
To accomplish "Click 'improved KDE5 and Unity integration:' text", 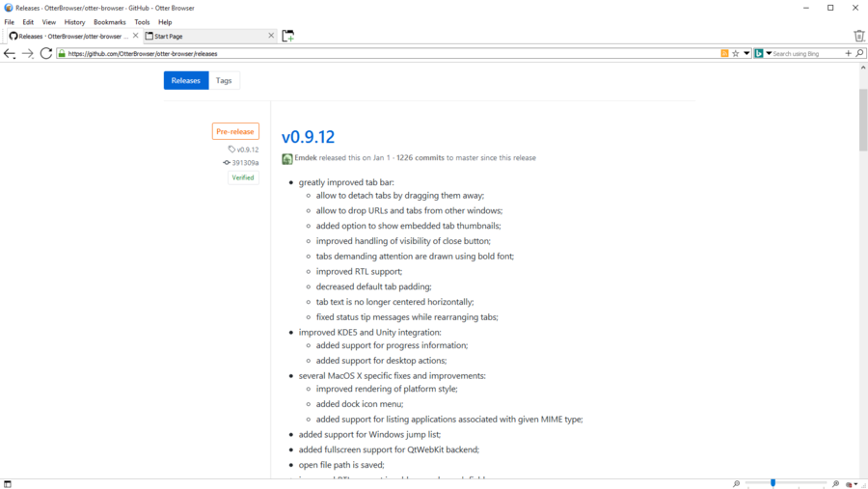I will [369, 333].
